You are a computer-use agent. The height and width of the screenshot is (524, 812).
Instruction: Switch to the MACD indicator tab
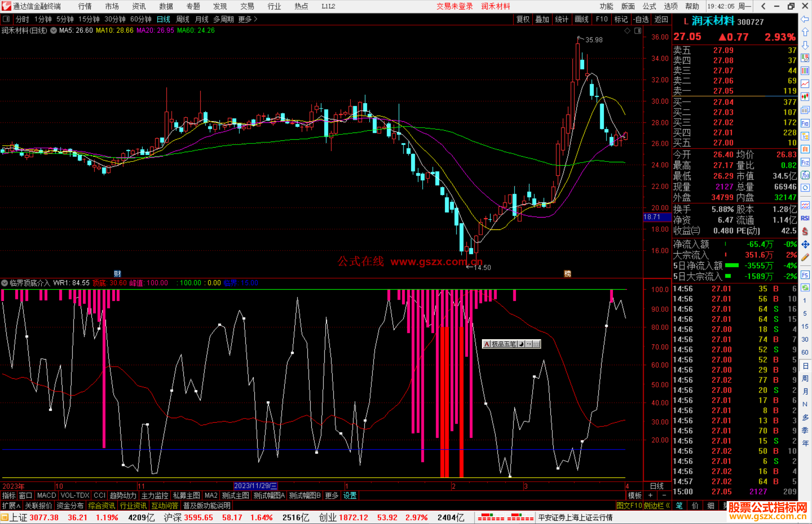point(46,495)
